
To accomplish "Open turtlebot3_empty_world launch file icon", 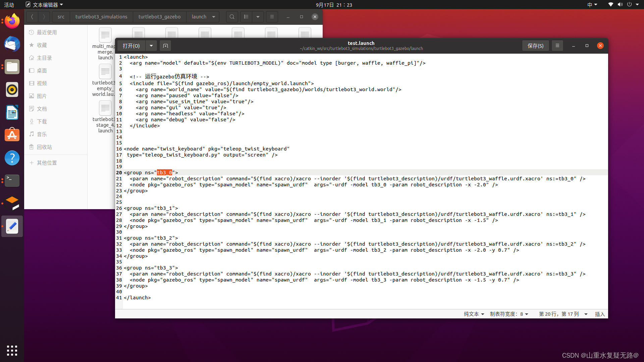I will [x=105, y=71].
